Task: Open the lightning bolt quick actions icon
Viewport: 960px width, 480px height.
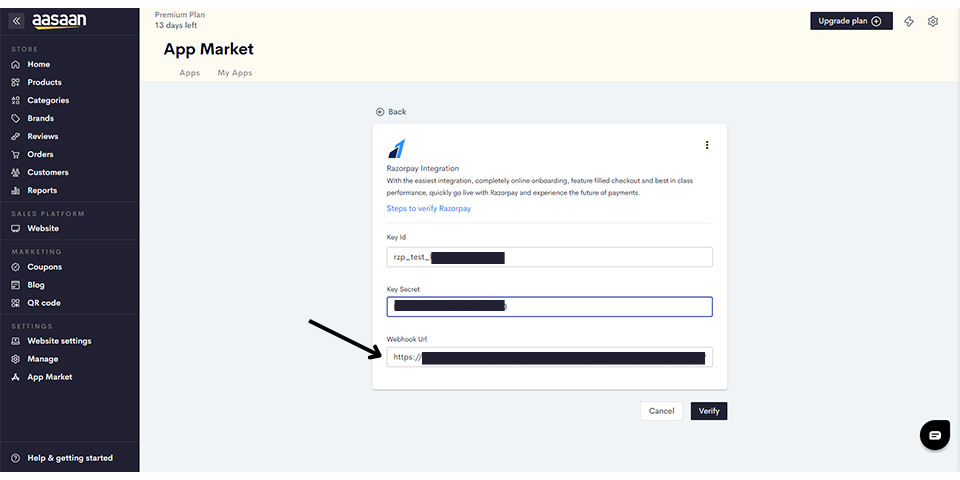Action: pyautogui.click(x=909, y=21)
